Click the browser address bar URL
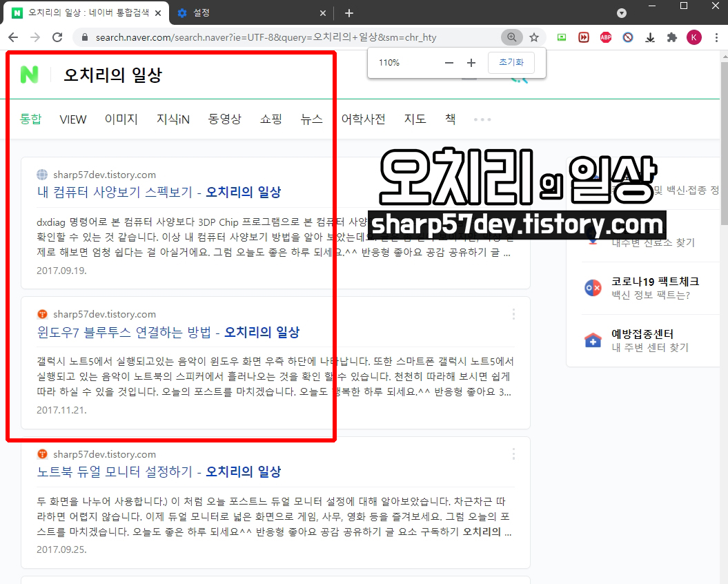 click(266, 37)
